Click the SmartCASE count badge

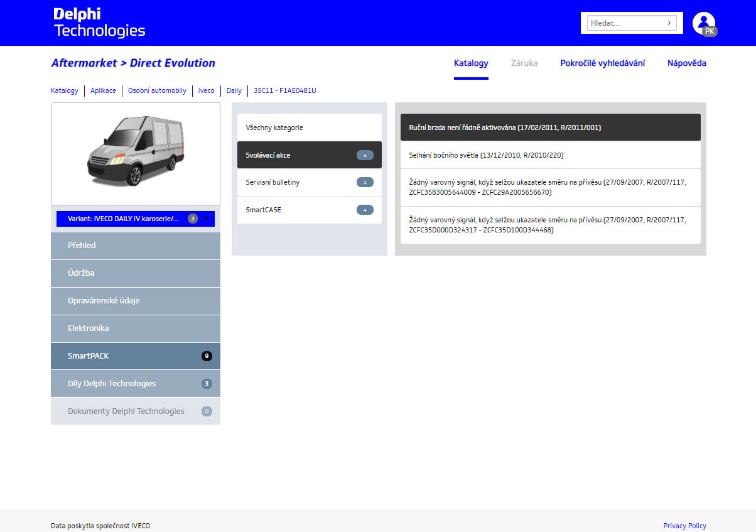coord(365,210)
